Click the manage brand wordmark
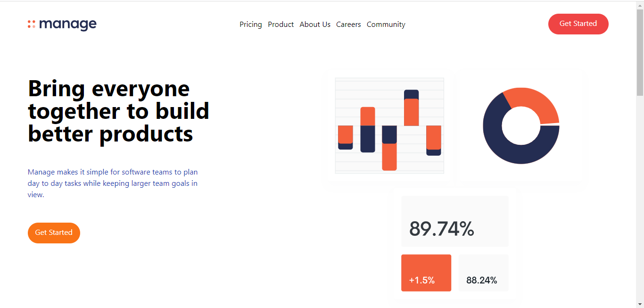The width and height of the screenshot is (644, 308). (68, 25)
